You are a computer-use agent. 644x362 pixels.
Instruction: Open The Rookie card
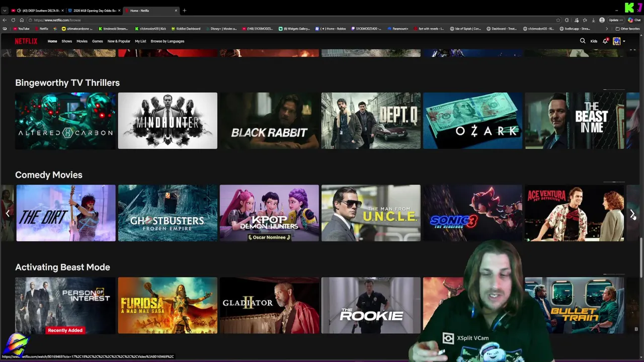click(371, 306)
